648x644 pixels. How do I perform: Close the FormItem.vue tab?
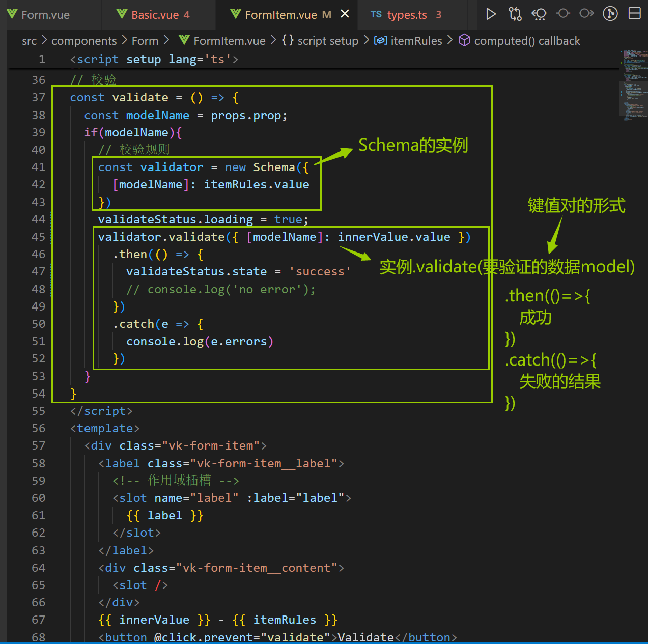pyautogui.click(x=345, y=14)
